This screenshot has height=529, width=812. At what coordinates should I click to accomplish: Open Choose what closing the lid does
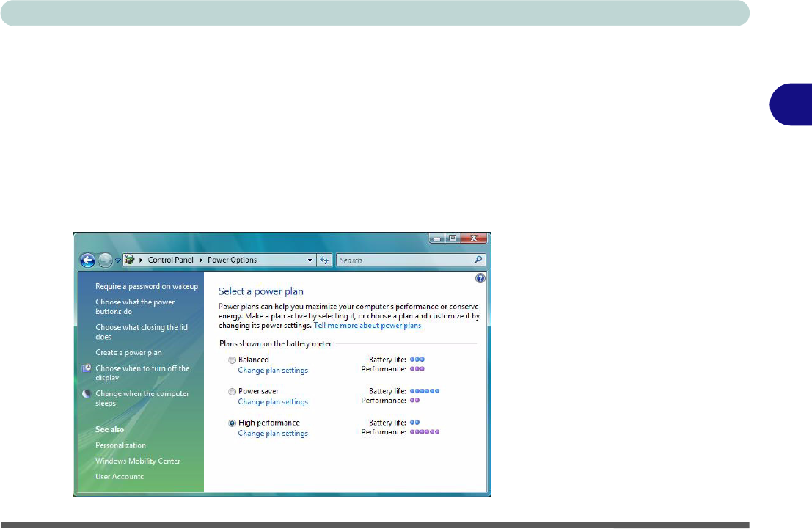[x=142, y=332]
